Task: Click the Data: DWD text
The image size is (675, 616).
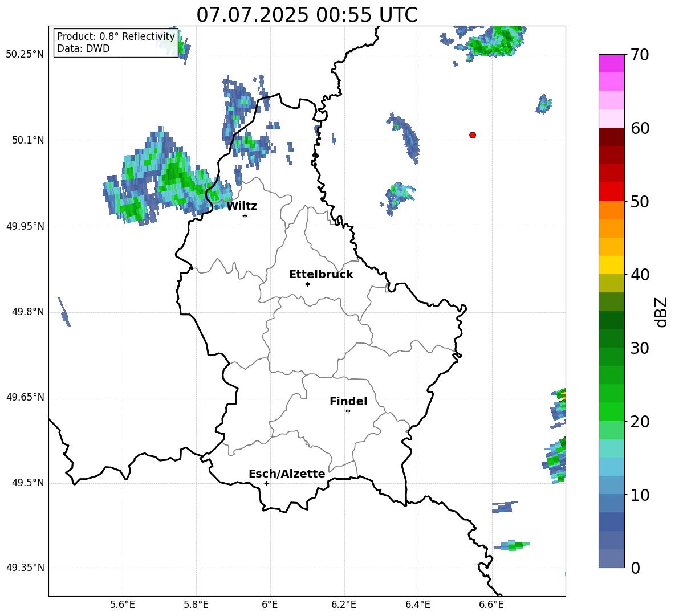Action: pos(83,48)
